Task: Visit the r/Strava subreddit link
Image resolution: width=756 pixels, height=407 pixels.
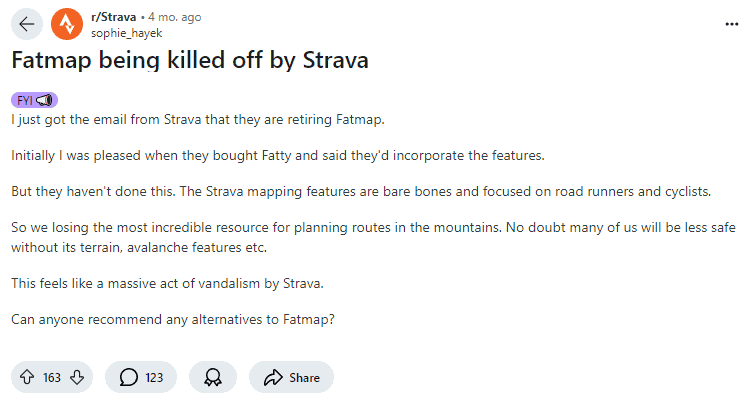Action: point(114,17)
